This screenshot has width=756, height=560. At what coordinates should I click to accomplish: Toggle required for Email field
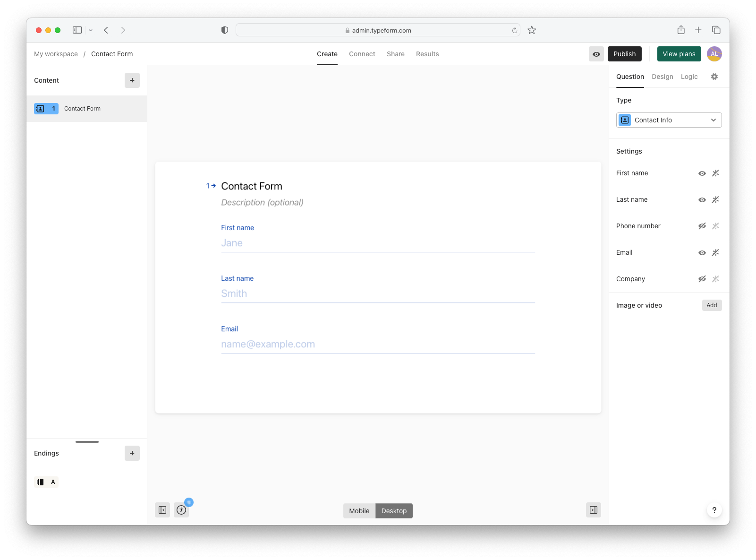point(715,253)
